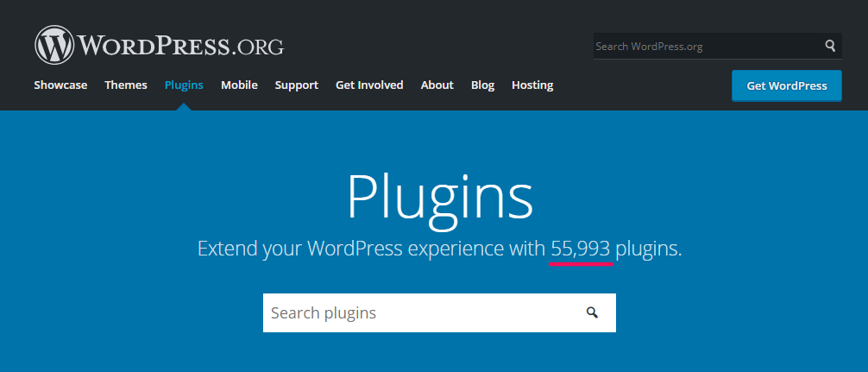
Task: Open the Blog link
Action: tap(482, 85)
